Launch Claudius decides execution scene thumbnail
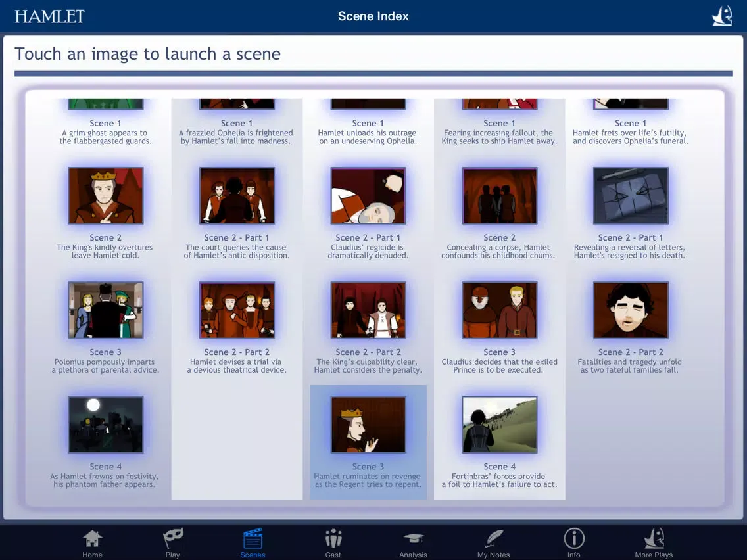The width and height of the screenshot is (747, 560). (x=500, y=310)
